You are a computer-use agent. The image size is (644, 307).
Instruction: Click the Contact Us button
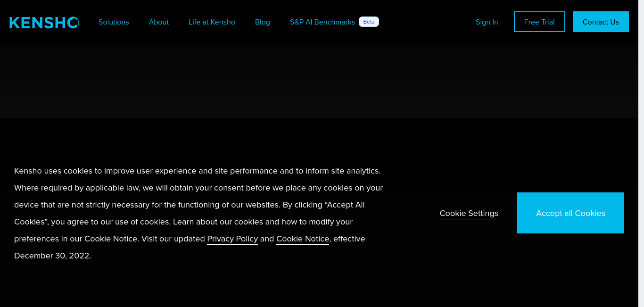click(601, 22)
